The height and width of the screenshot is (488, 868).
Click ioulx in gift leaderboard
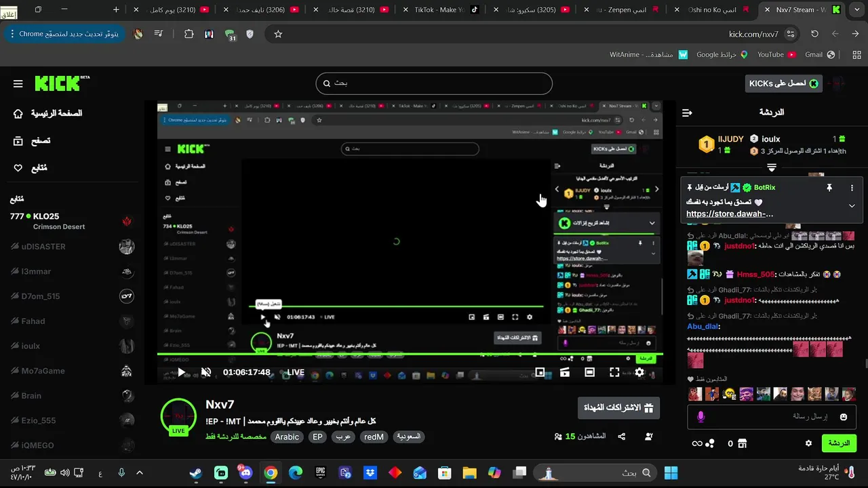coord(770,139)
